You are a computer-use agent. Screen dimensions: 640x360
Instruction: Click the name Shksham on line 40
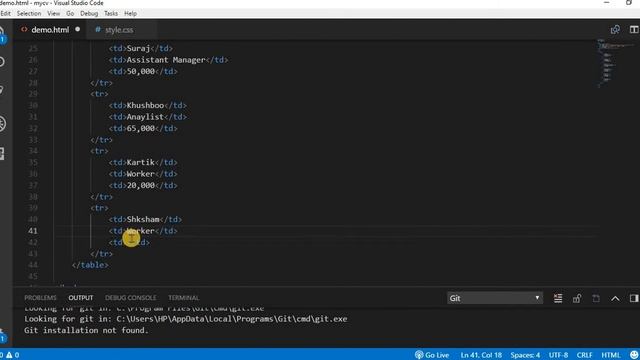tap(143, 219)
